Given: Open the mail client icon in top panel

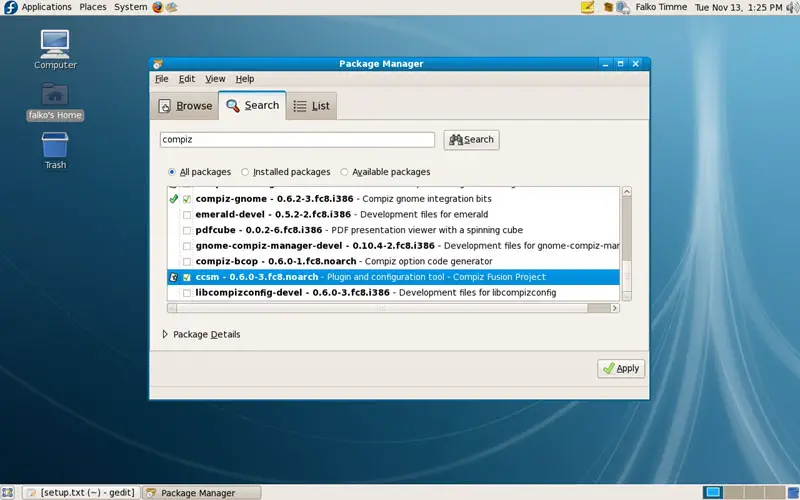Looking at the screenshot, I should click(172, 7).
